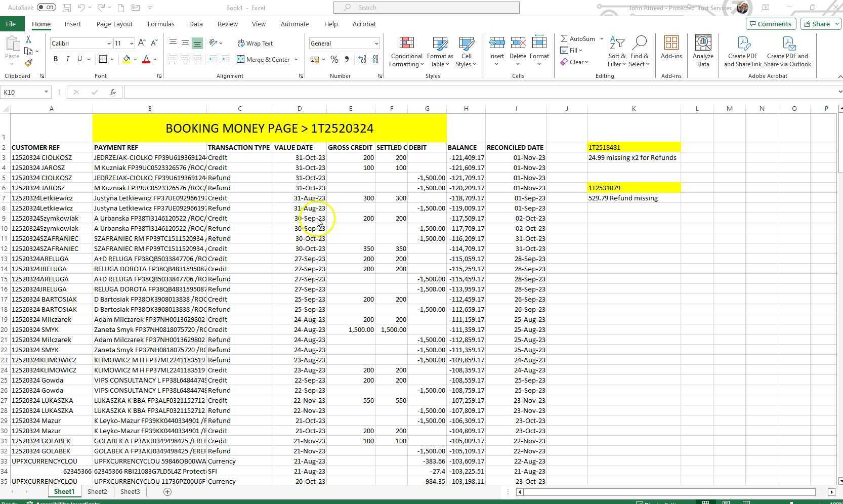Expand the Fill Color dropdown arrow
The height and width of the screenshot is (504, 843).
point(135,59)
